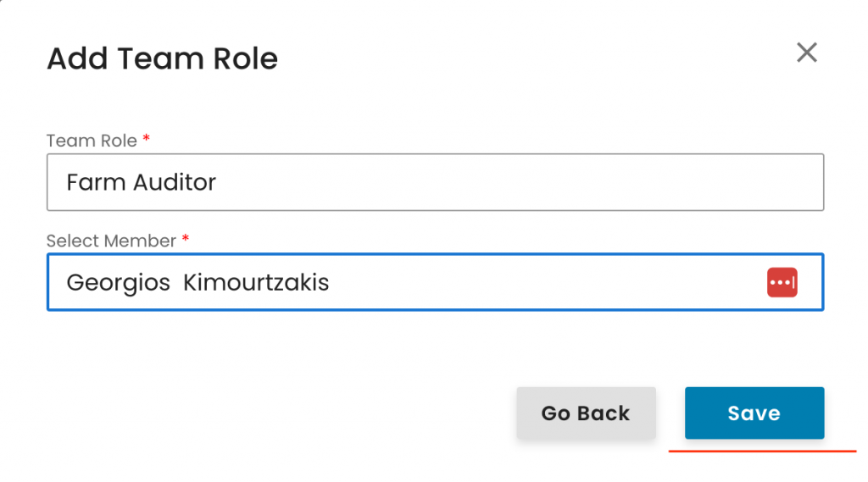
Task: Click the "Select Member" field label
Action: [x=111, y=241]
